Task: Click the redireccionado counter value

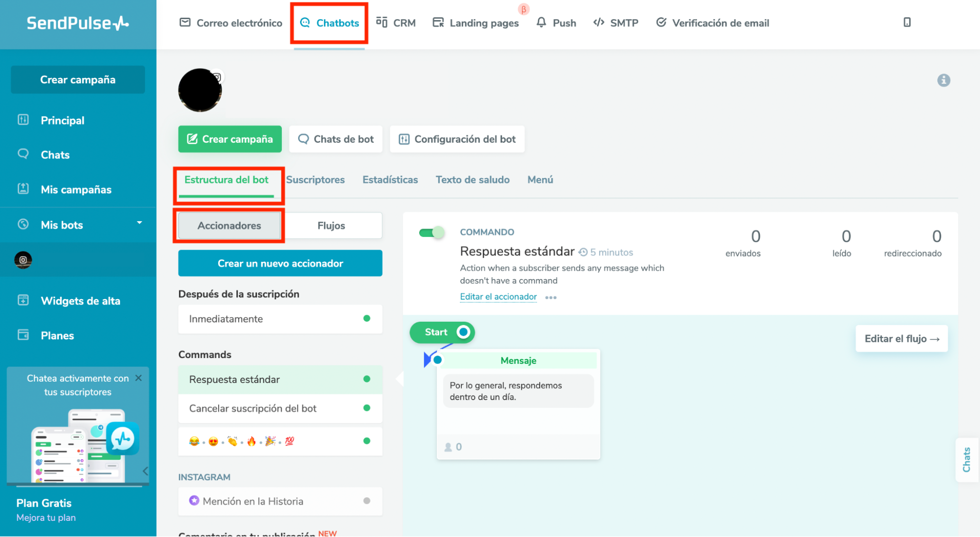Action: (x=936, y=236)
